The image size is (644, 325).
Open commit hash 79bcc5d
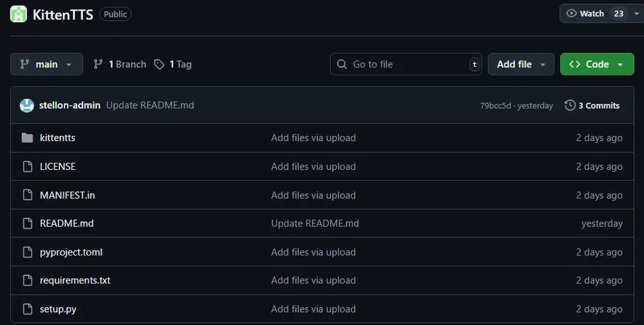[x=495, y=106]
